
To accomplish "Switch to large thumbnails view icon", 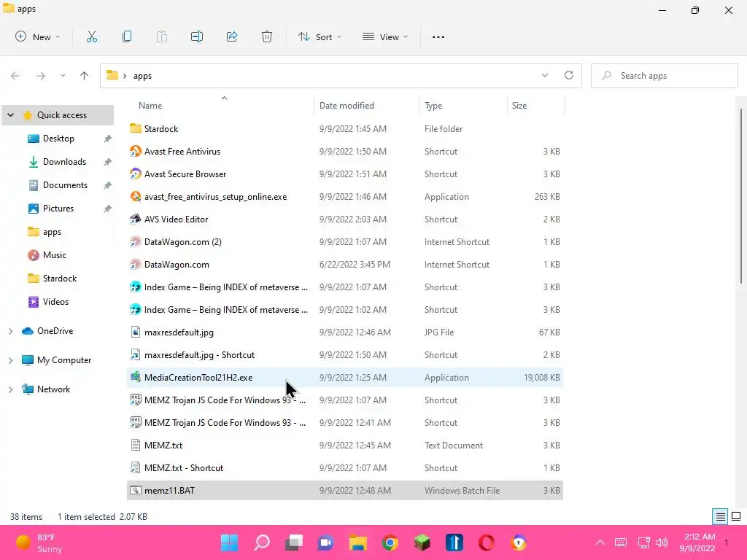I will coord(736,517).
